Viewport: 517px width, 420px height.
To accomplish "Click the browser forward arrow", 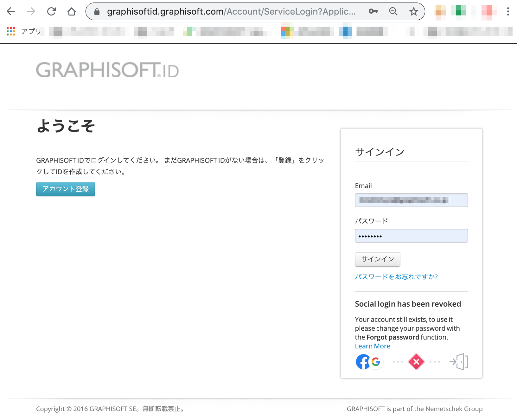I will [31, 12].
